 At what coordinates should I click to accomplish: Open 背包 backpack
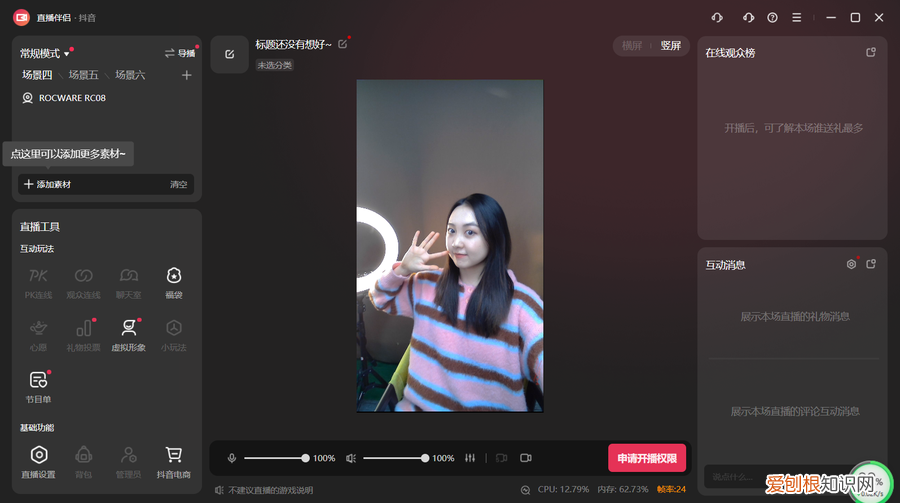[83, 462]
